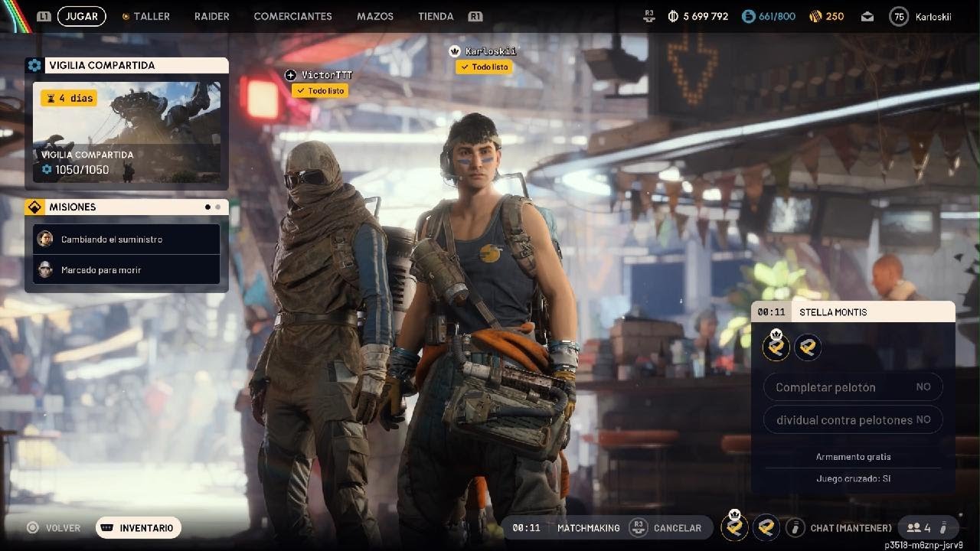This screenshot has width=980, height=551.
Task: Click the R3 stick icon in top bar
Action: (x=650, y=15)
